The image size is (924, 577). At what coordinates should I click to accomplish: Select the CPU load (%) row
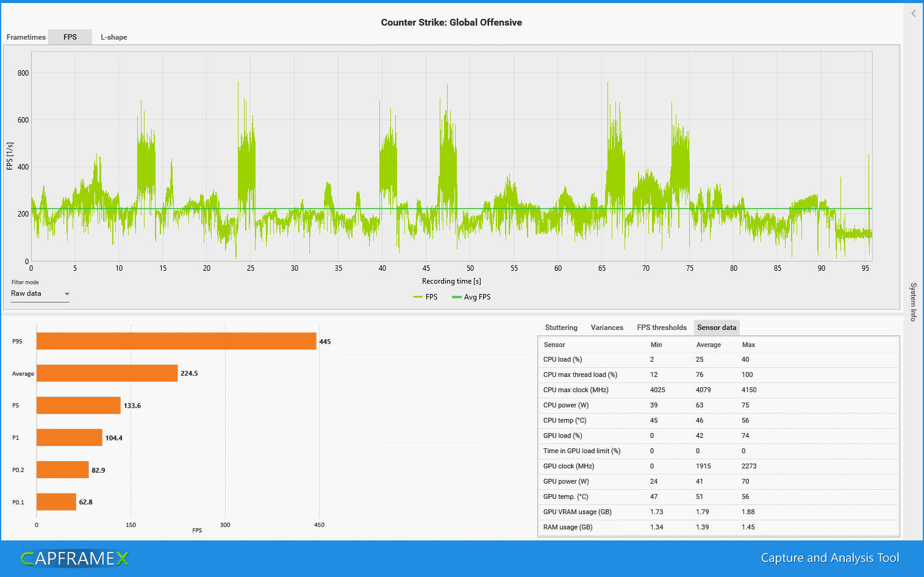click(718, 360)
